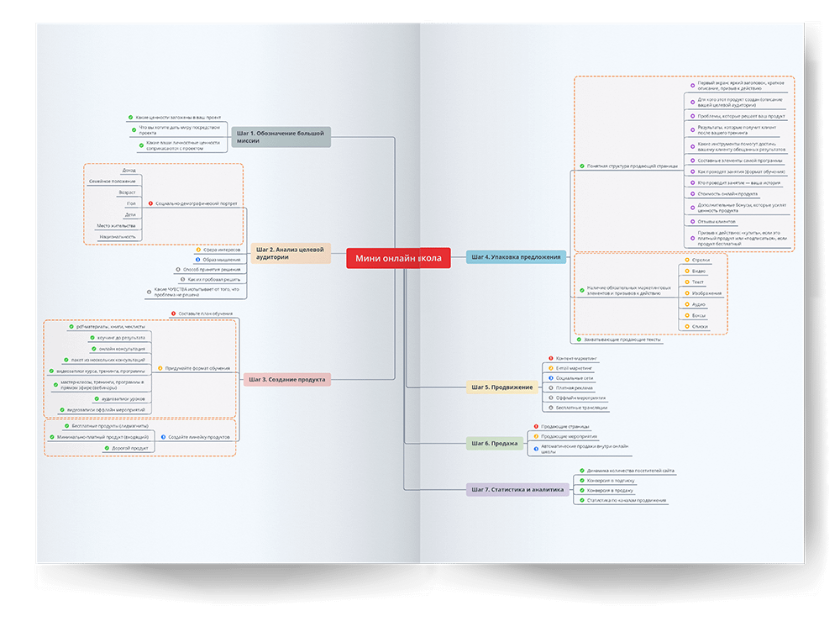Screen dimensions: 840x632
Task: Select the Шаг 7. Статистика и аналитика branch
Action: point(517,489)
